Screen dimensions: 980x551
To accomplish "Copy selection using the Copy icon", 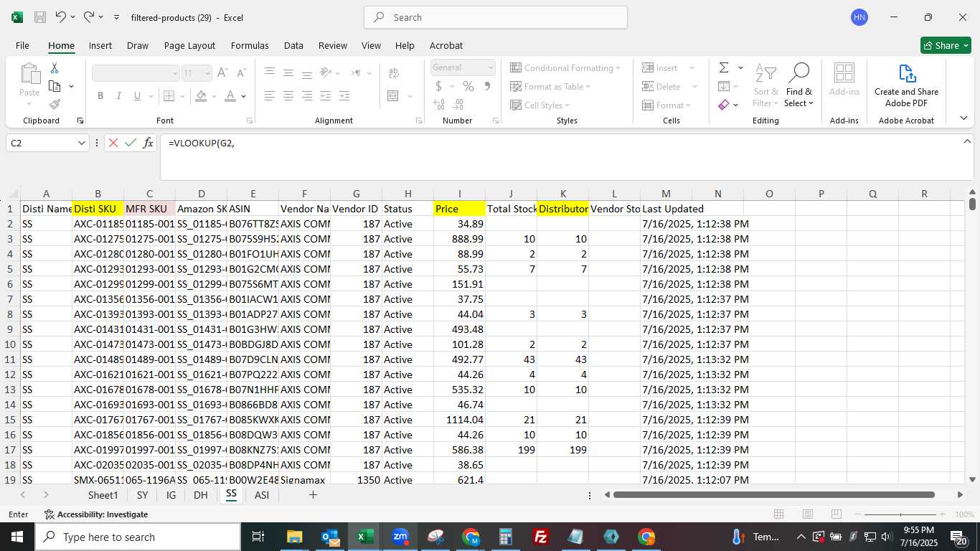I will pos(55,86).
